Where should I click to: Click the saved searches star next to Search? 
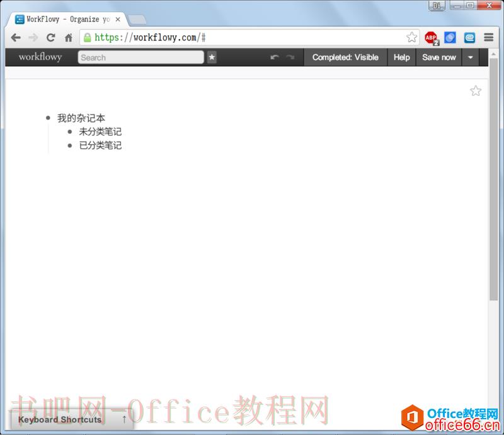coord(212,57)
